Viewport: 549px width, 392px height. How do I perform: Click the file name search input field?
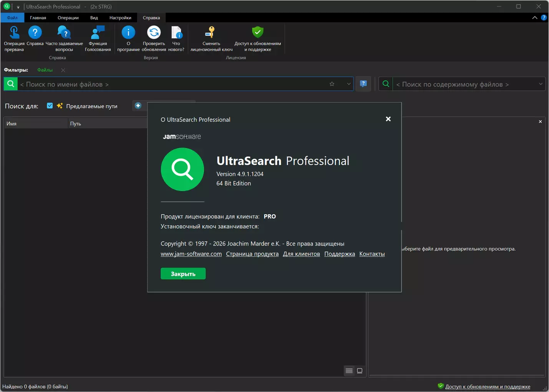173,84
